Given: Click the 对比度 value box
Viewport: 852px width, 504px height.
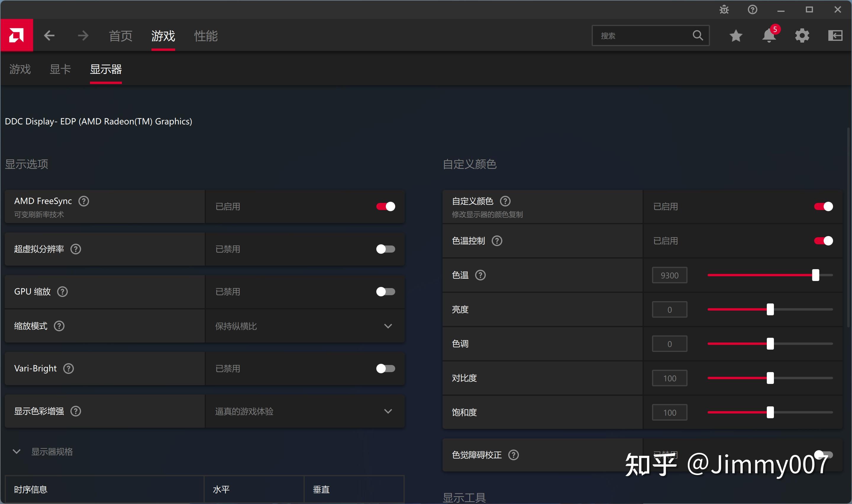Looking at the screenshot, I should (669, 378).
